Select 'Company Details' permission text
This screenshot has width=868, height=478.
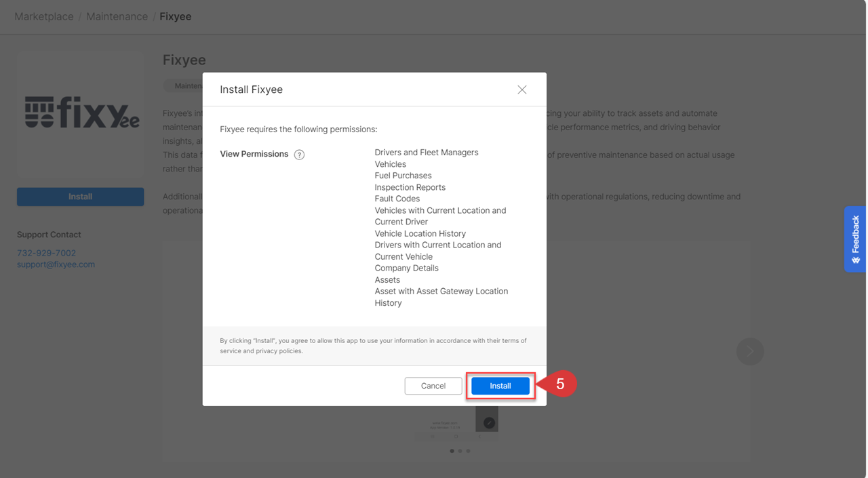pos(407,268)
